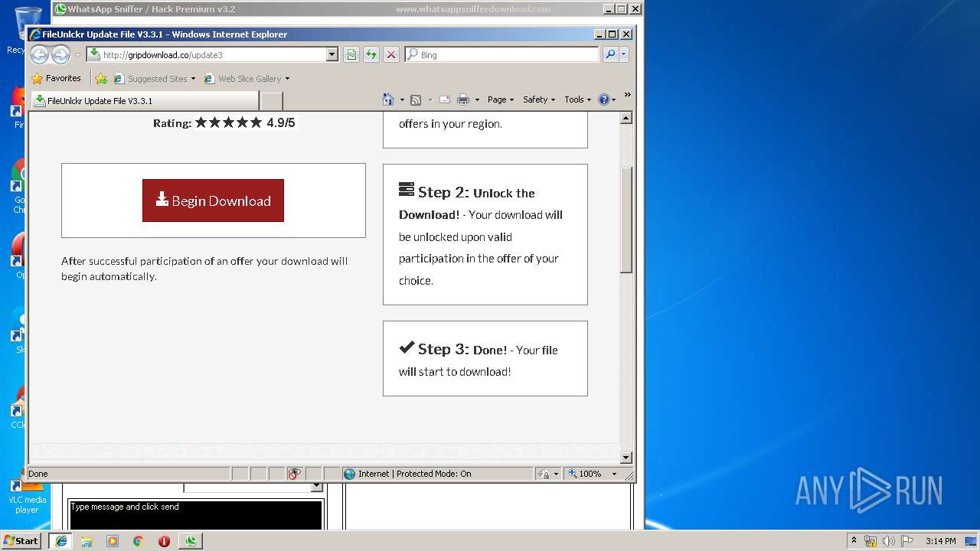
Task: Click the page scrollbar down arrow
Action: pyautogui.click(x=626, y=458)
